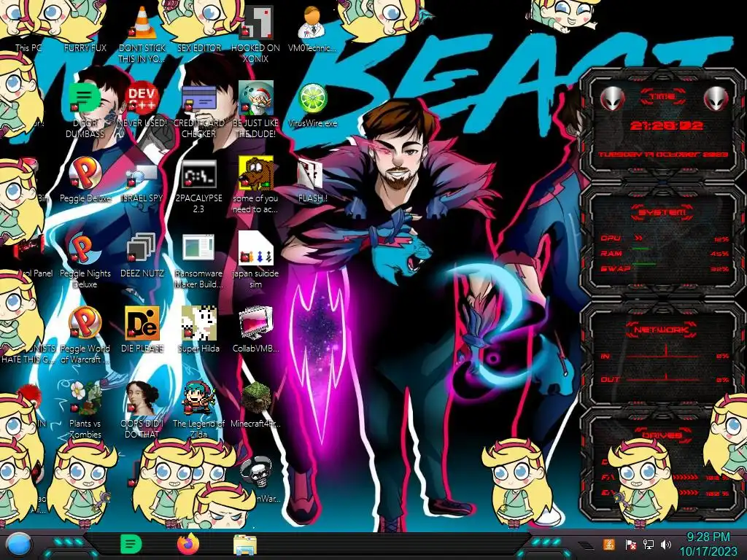The image size is (747, 560).
Task: Launch Peggle World of Warcraft shortcut
Action: [x=85, y=323]
